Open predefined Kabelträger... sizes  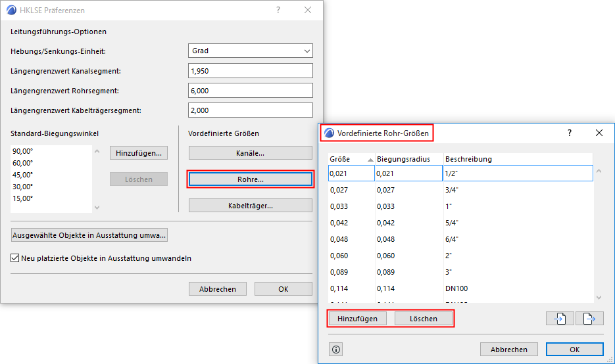click(x=250, y=206)
